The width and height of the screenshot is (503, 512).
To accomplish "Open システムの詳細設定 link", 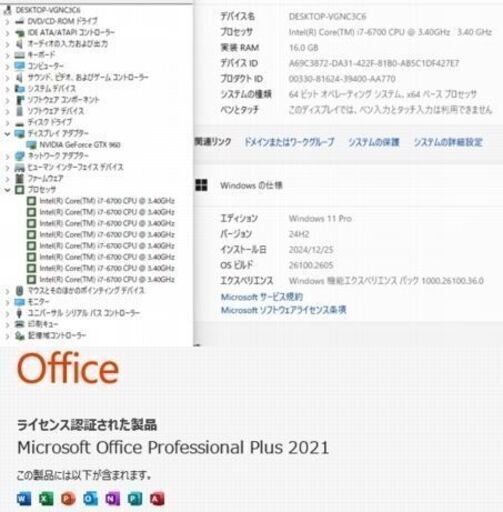I will click(448, 142).
